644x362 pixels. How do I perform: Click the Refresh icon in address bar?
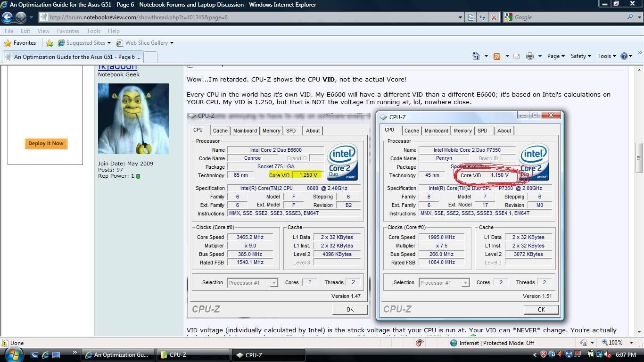click(482, 17)
